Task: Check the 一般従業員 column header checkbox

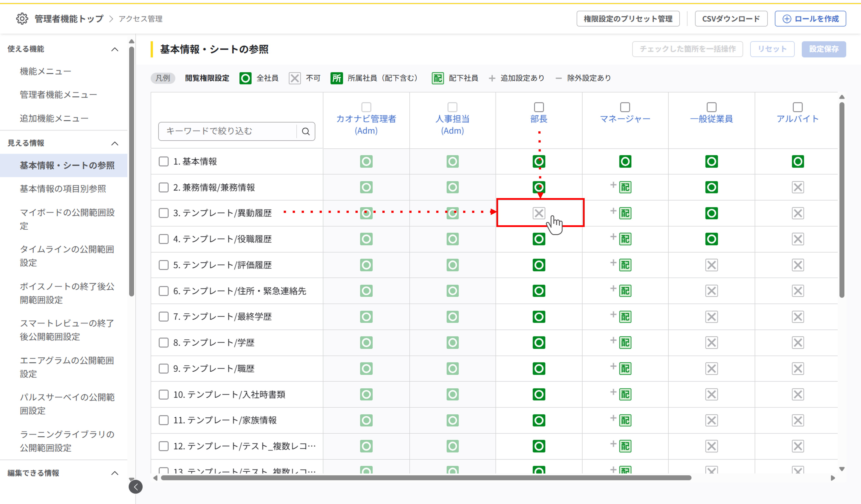Action: [x=711, y=107]
